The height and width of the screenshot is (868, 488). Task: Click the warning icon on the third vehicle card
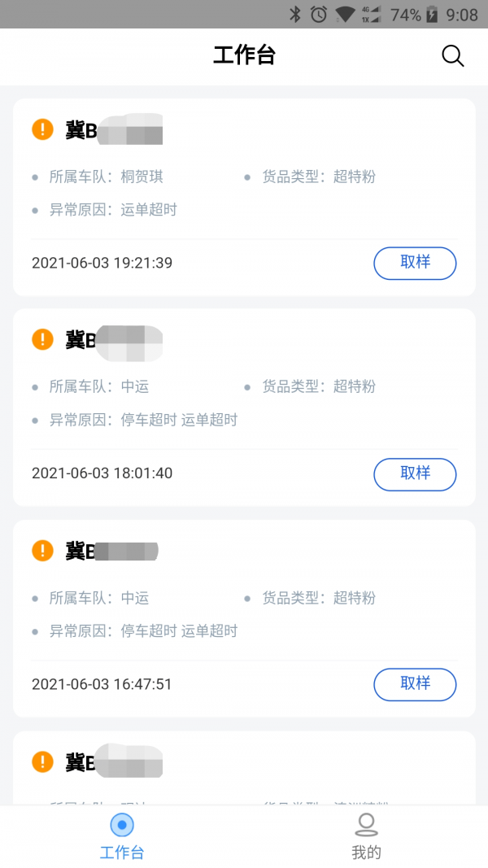click(x=43, y=550)
